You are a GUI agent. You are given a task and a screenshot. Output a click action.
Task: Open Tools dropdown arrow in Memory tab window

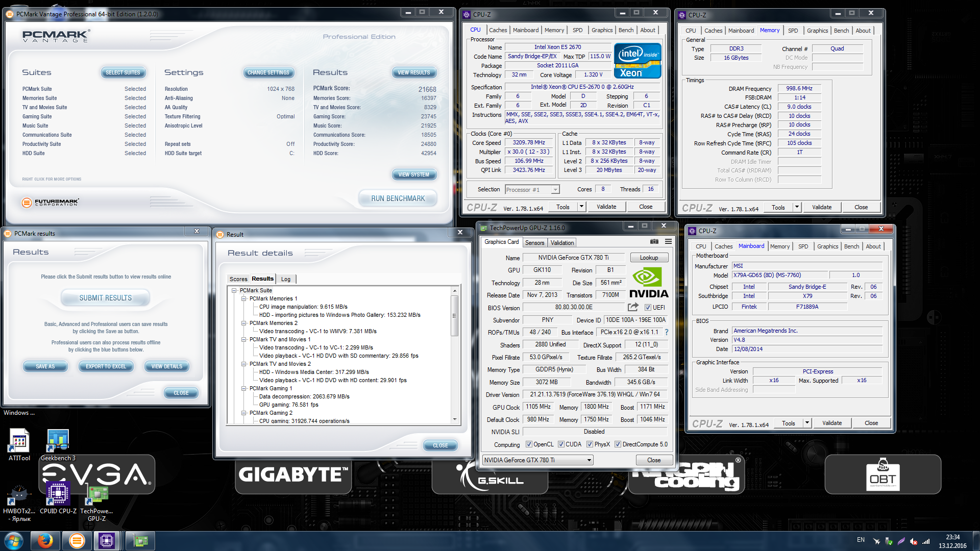[797, 207]
